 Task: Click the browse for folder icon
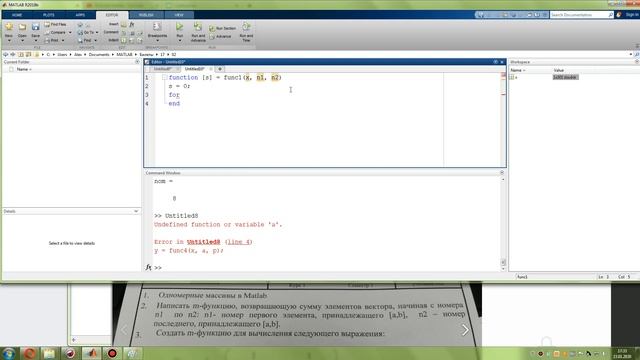point(28,54)
